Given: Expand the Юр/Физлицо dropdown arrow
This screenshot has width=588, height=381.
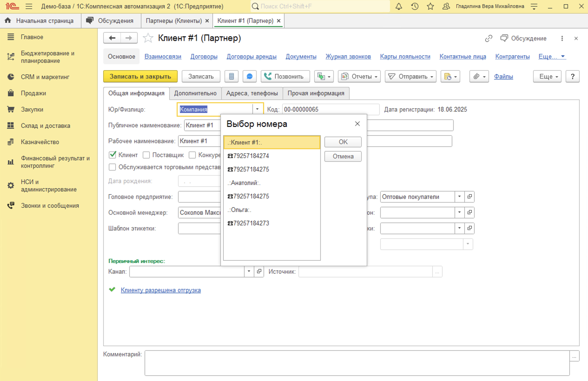Looking at the screenshot, I should pos(257,110).
